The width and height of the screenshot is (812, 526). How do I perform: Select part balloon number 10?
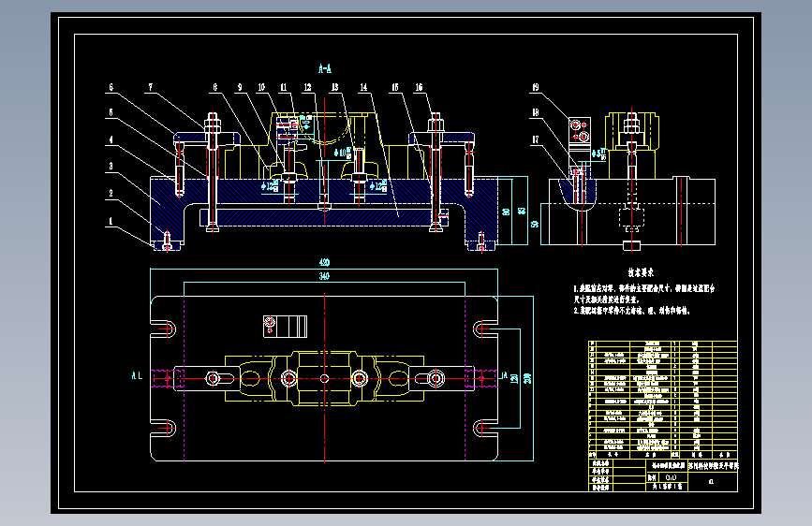[x=261, y=87]
